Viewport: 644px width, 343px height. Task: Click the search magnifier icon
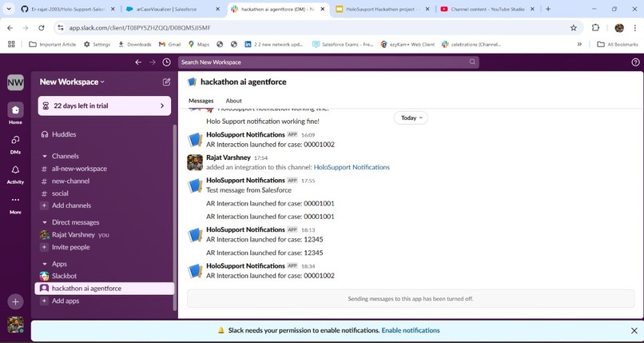click(x=472, y=62)
